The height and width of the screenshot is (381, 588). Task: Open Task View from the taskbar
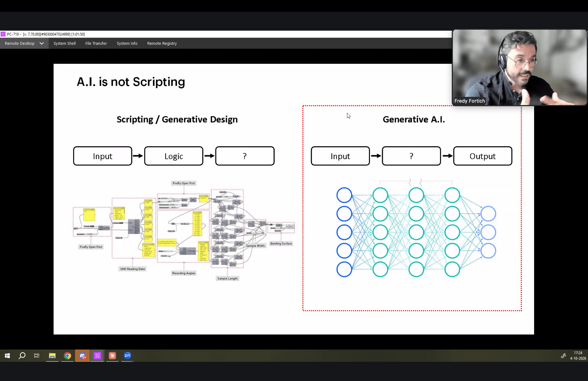point(37,355)
